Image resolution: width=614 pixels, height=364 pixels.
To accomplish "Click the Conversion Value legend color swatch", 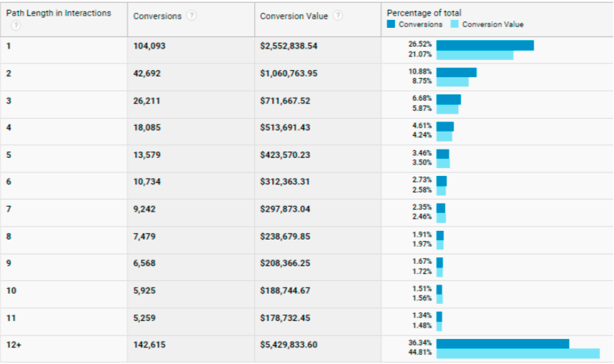I will [454, 24].
